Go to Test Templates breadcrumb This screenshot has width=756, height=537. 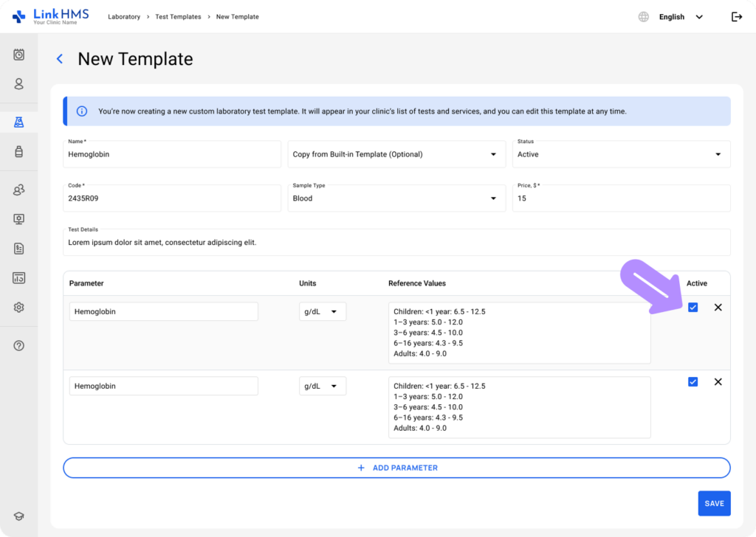click(178, 17)
